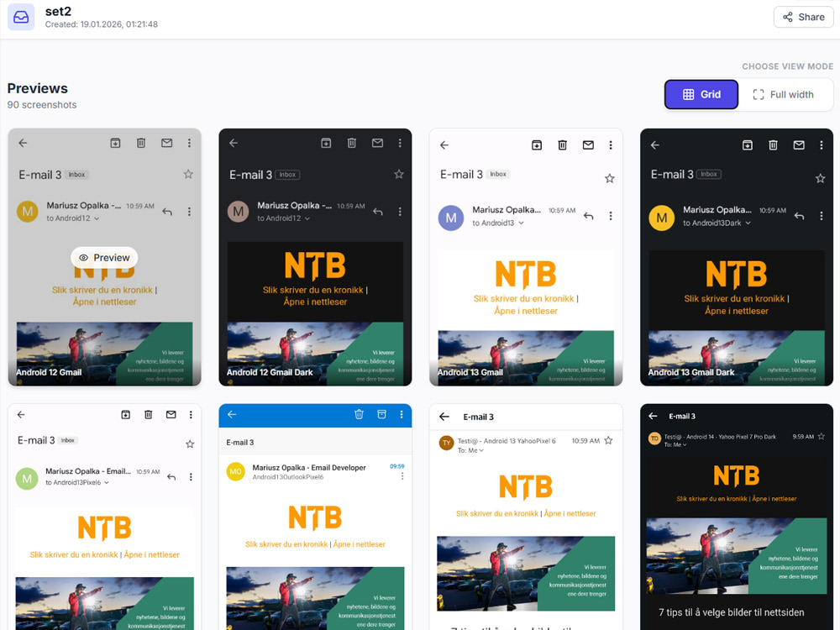Click back arrow in Android 12 Gmail card
Viewport: 840px width, 630px height.
tap(23, 143)
